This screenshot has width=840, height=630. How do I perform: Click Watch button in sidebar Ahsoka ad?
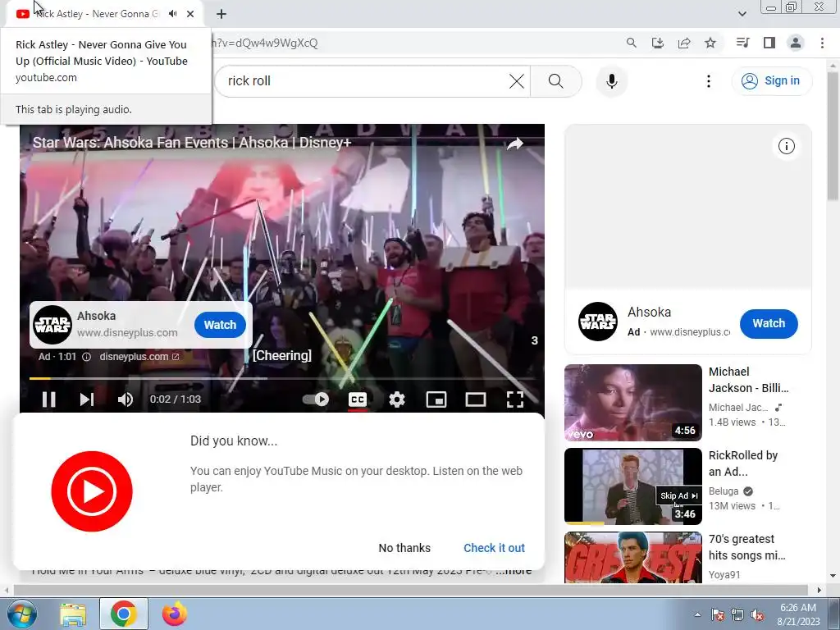pyautogui.click(x=769, y=323)
